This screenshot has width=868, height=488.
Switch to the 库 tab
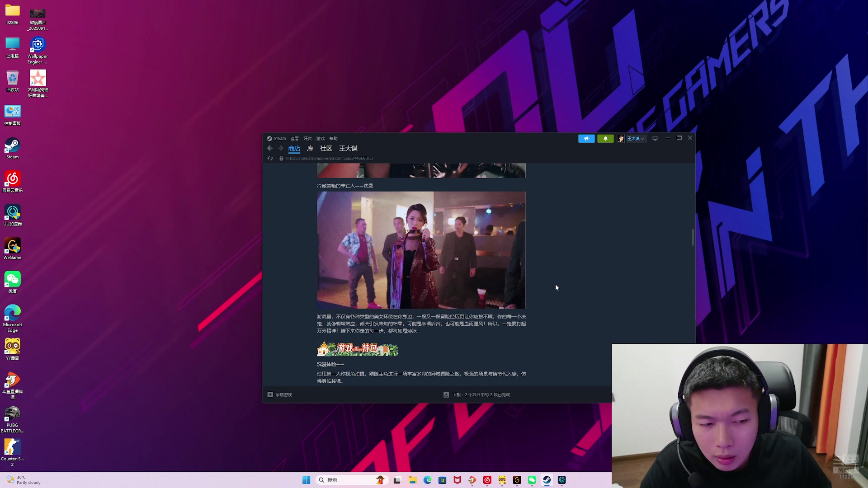(310, 149)
